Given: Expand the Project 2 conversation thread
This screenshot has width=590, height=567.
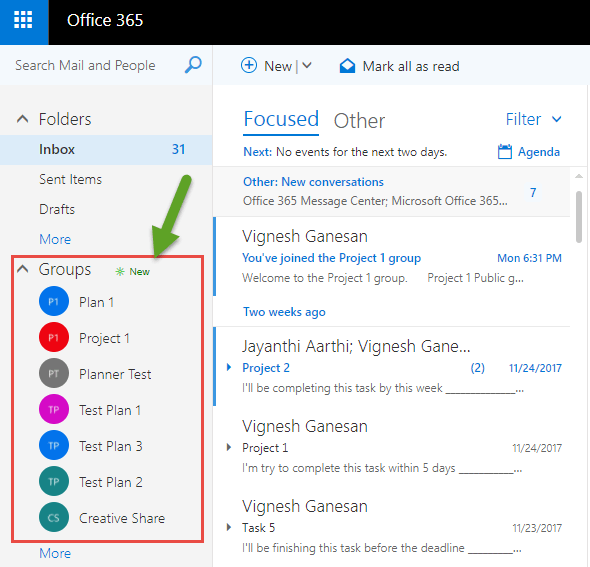Looking at the screenshot, I should (x=229, y=367).
